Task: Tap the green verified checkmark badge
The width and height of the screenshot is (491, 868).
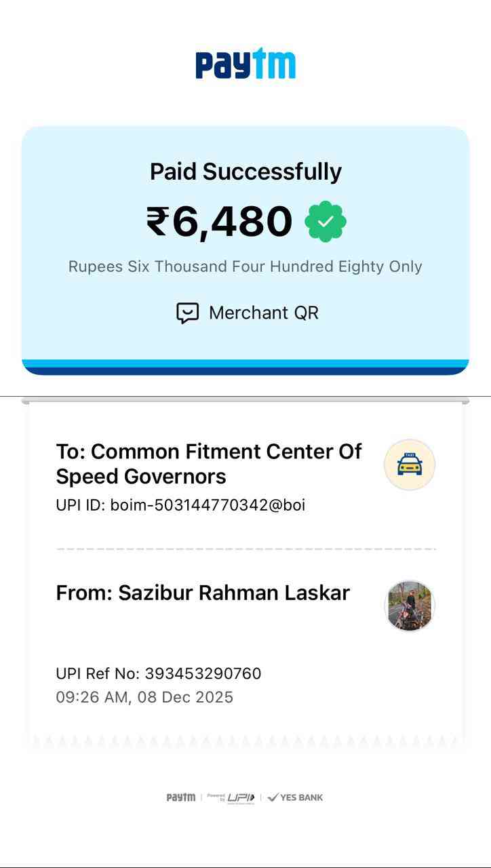Action: pyautogui.click(x=326, y=221)
